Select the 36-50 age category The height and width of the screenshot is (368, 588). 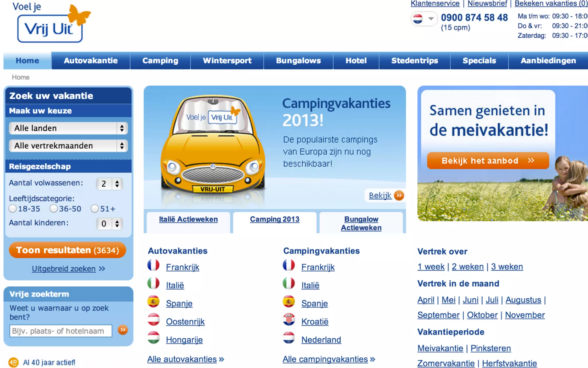click(x=54, y=209)
